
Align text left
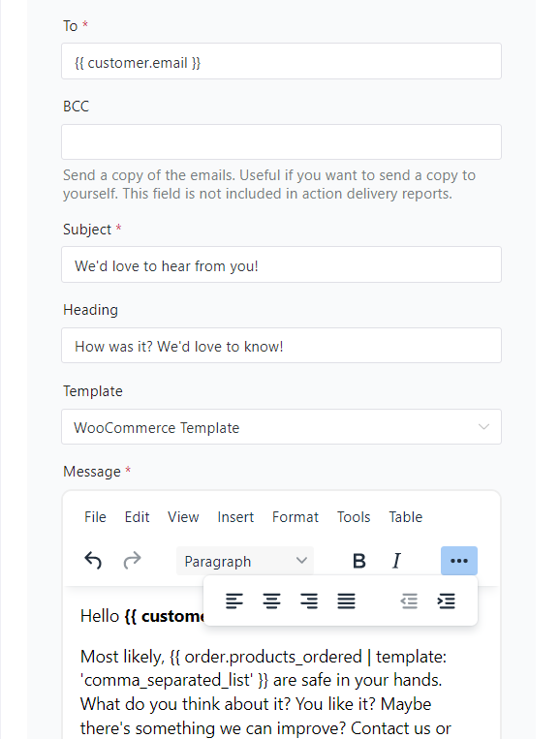click(x=234, y=600)
